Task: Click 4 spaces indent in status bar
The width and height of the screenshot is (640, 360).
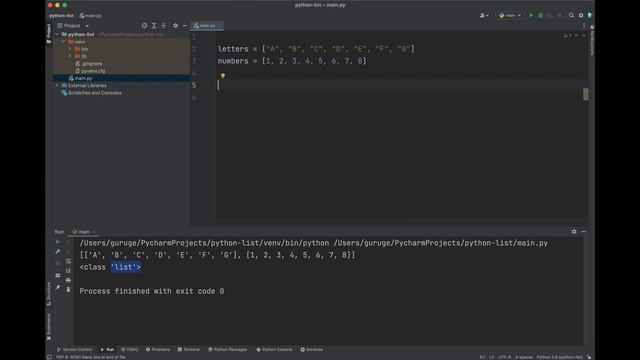Action: click(524, 357)
